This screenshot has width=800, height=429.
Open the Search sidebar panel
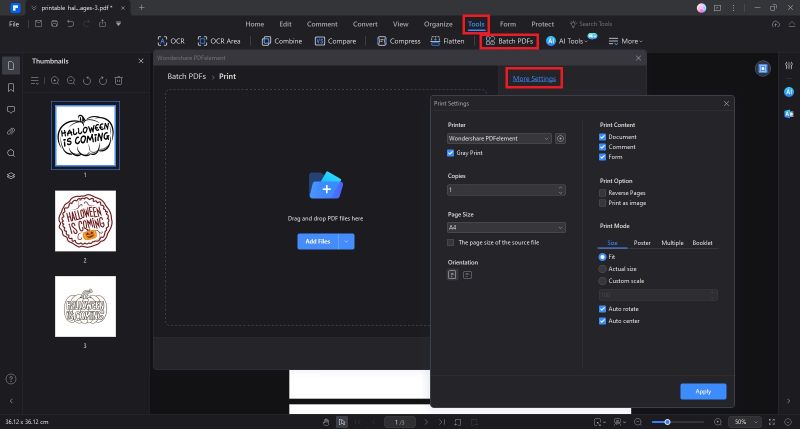11,153
